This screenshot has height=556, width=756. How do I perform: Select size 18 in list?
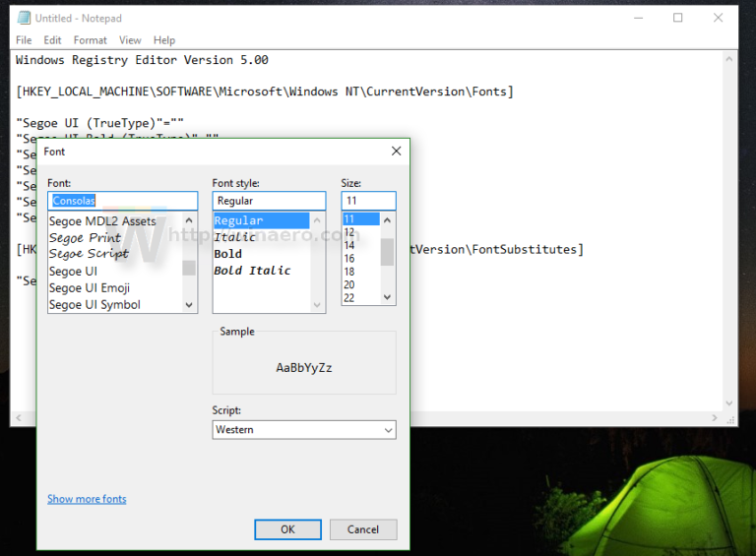[349, 272]
